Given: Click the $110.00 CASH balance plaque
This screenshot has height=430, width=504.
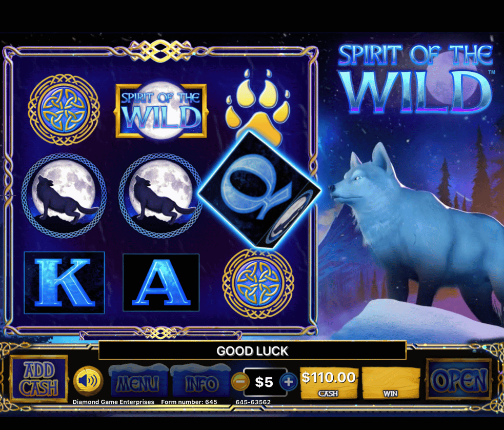Looking at the screenshot, I should coord(329,383).
